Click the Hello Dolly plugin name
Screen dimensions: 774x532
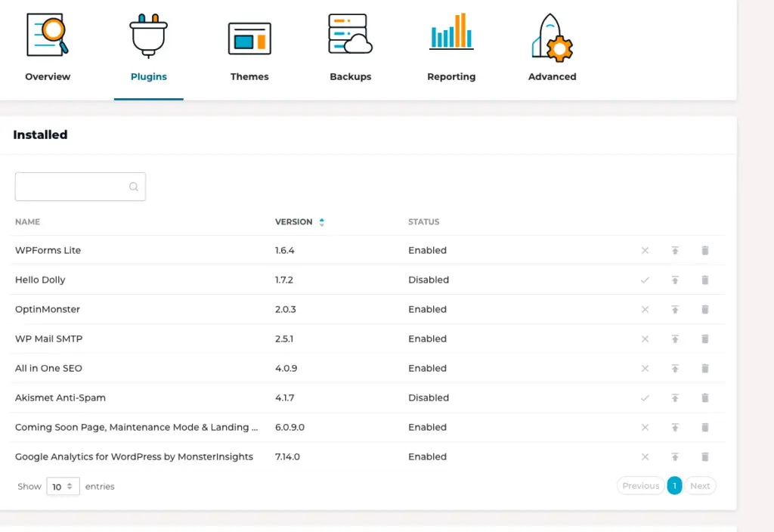point(40,280)
